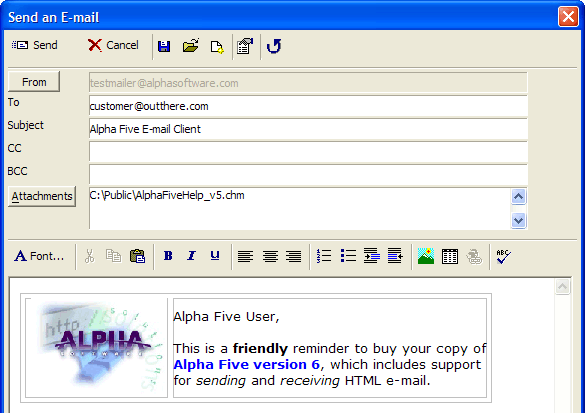Viewport: 585px width, 413px height.
Task: Click the Save floppy disk icon
Action: 164,46
